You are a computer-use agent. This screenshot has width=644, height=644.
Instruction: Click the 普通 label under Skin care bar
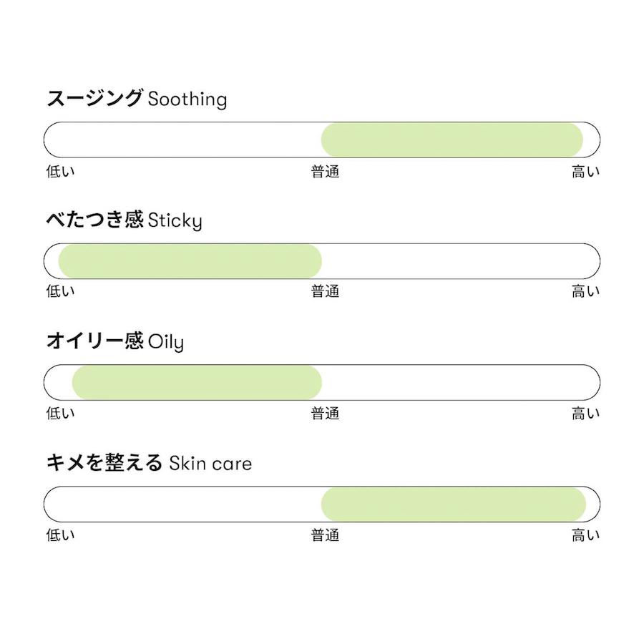(x=326, y=535)
